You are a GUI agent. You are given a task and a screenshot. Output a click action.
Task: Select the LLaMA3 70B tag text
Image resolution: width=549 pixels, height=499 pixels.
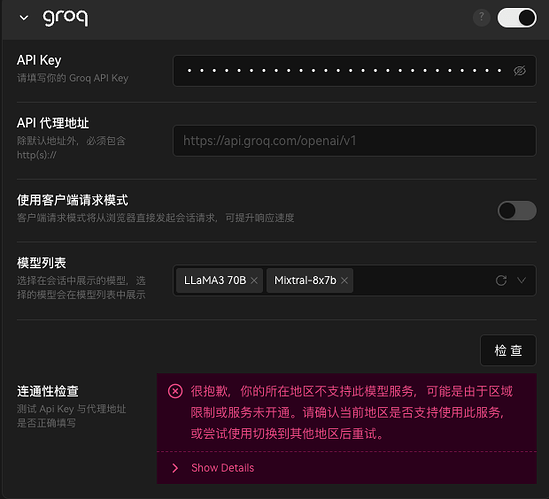click(x=215, y=280)
